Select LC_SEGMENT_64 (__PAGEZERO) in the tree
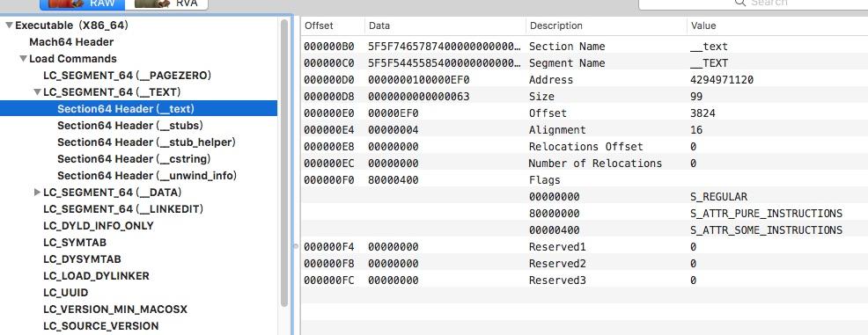The image size is (868, 335). click(127, 76)
